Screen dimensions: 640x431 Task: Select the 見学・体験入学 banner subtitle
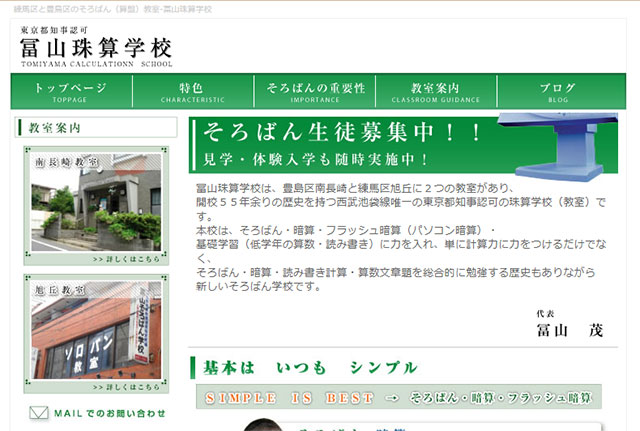tap(316, 159)
